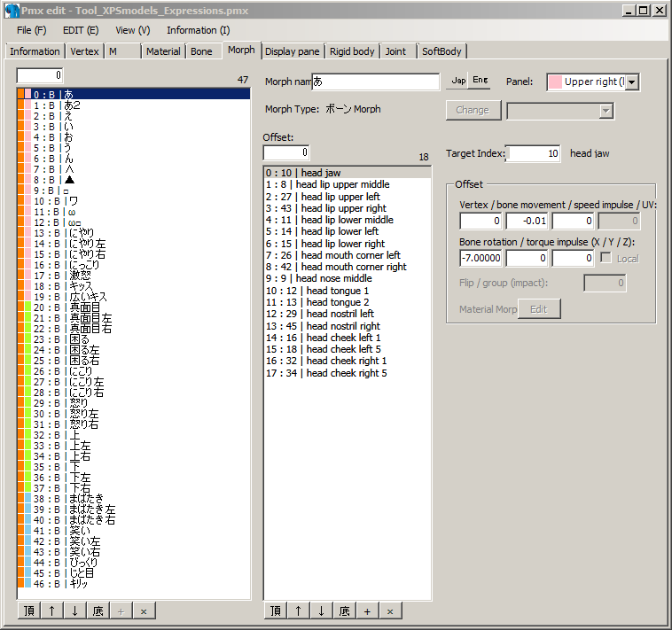Open the EDIT (E) menu
The height and width of the screenshot is (630, 672).
(81, 30)
